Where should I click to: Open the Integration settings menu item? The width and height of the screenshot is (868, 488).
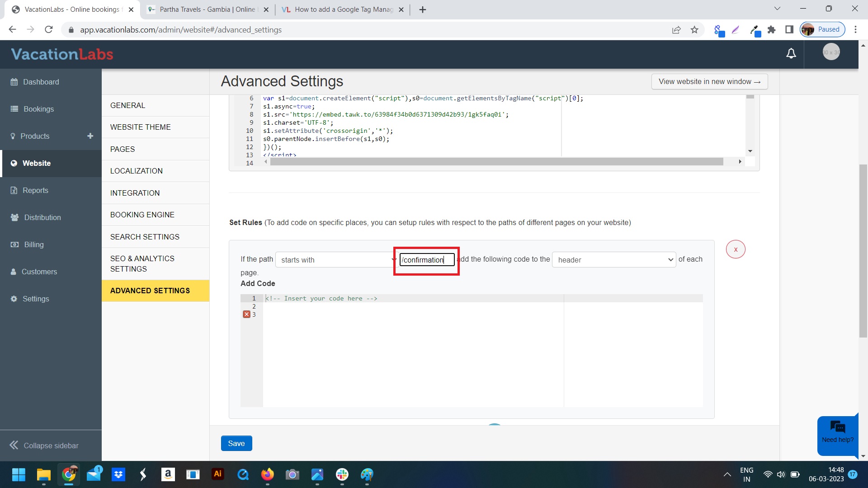coord(135,193)
